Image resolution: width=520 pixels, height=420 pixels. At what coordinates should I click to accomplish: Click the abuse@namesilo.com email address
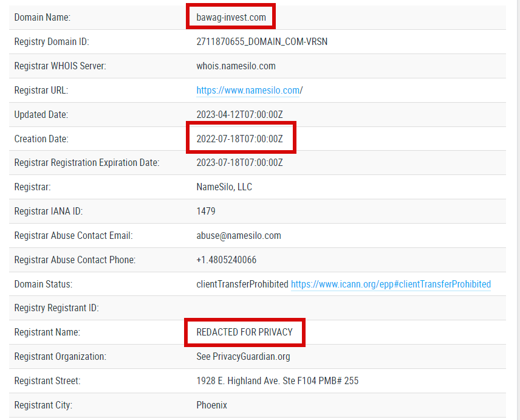click(239, 236)
